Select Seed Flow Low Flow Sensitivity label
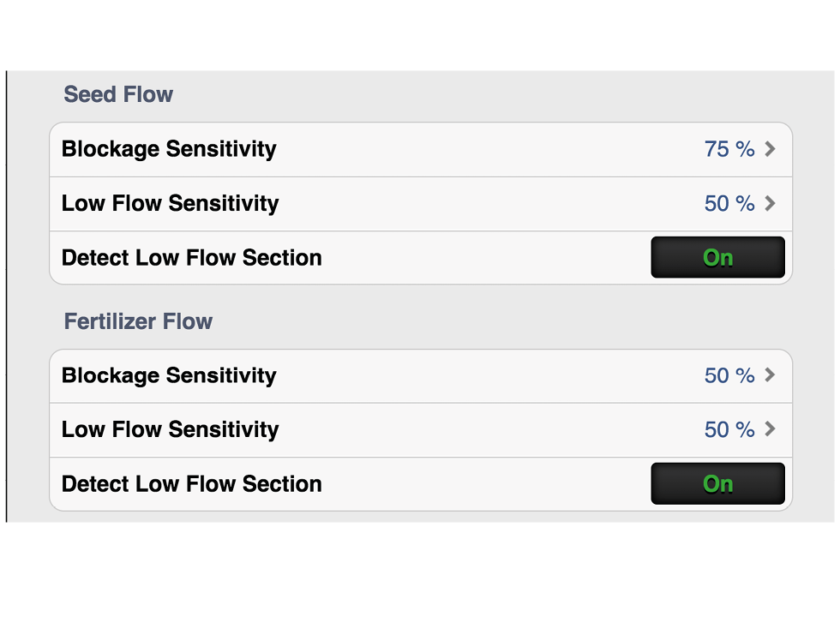The height and width of the screenshot is (617, 840). tap(170, 203)
